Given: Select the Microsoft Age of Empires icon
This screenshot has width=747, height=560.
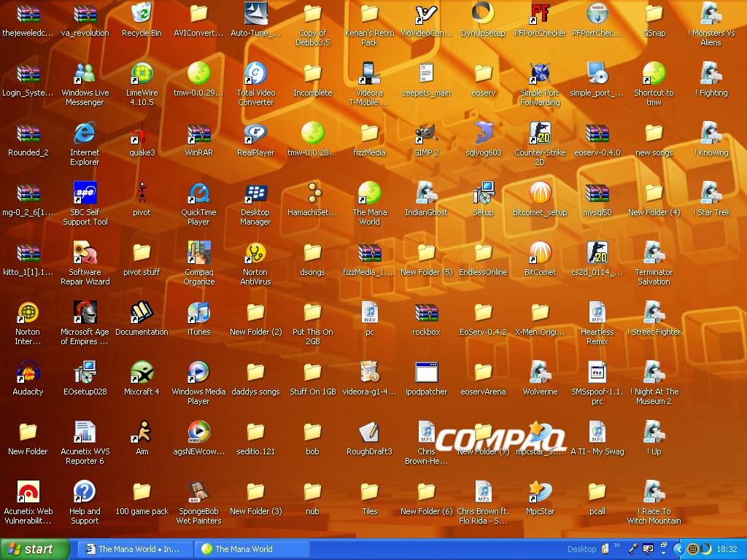Looking at the screenshot, I should coord(85,312).
